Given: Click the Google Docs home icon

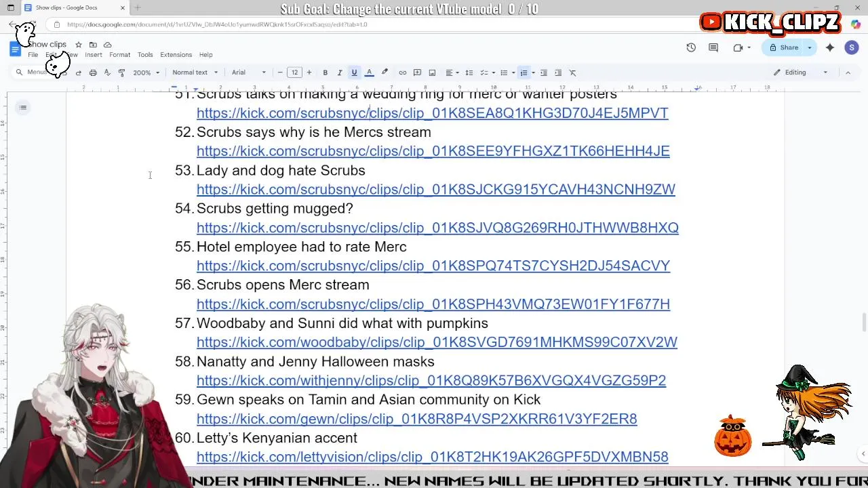Looking at the screenshot, I should (x=15, y=49).
